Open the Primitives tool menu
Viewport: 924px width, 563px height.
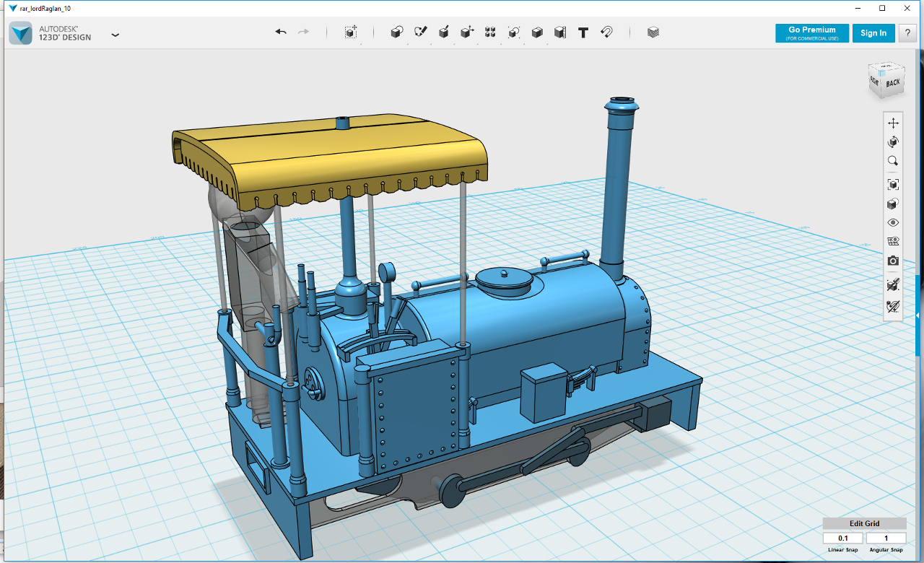396,32
